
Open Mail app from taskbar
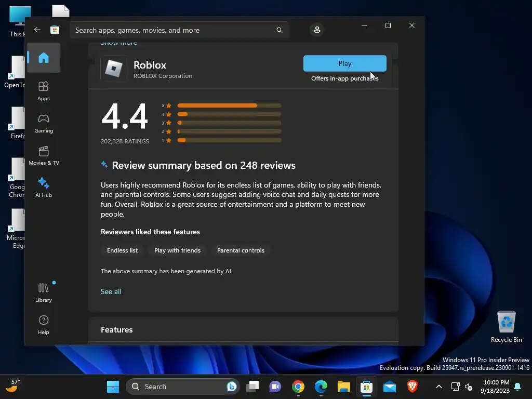coord(390,387)
